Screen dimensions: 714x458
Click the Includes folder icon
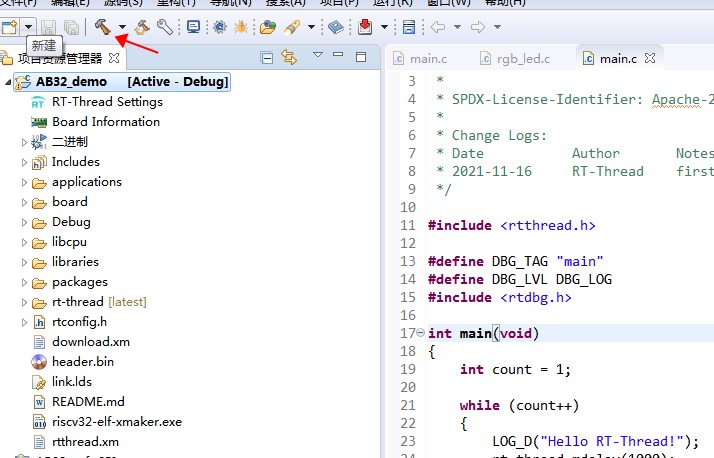coord(39,162)
